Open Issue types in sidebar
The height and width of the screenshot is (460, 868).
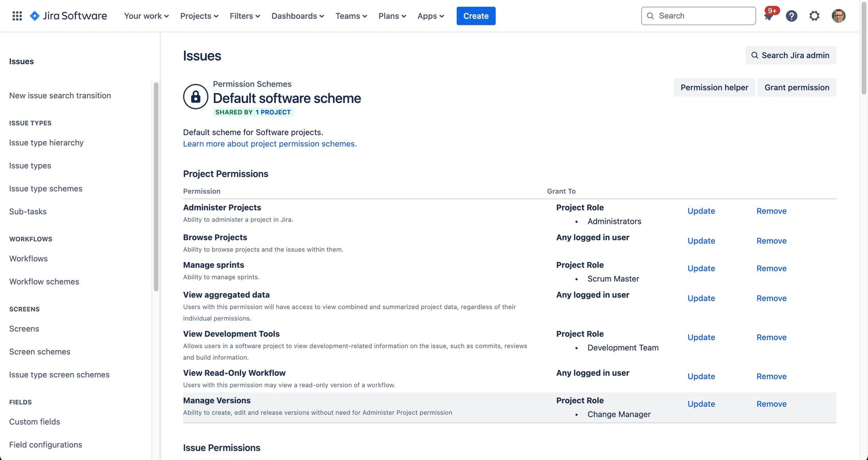pyautogui.click(x=30, y=166)
